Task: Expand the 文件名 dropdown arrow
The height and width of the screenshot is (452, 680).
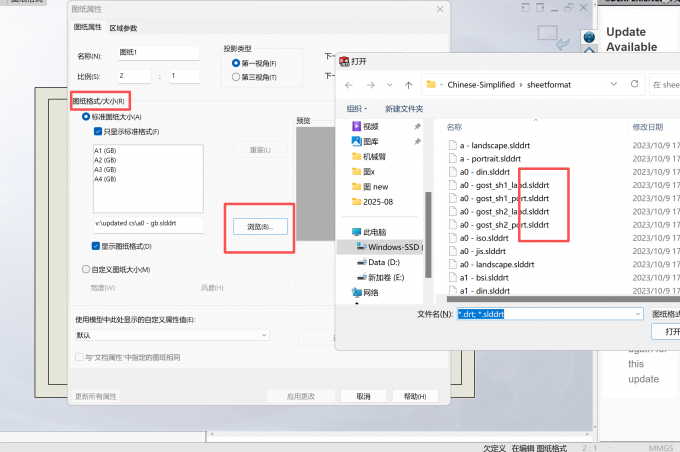Action: [638, 314]
